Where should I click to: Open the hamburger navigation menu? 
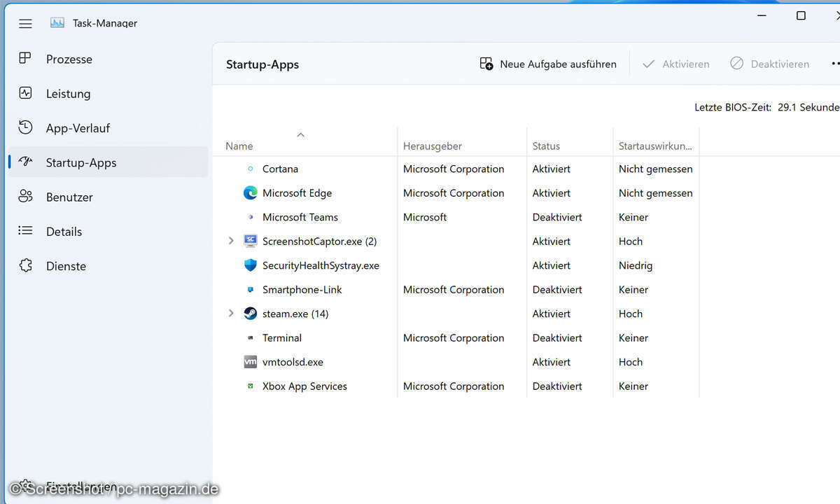tap(25, 23)
